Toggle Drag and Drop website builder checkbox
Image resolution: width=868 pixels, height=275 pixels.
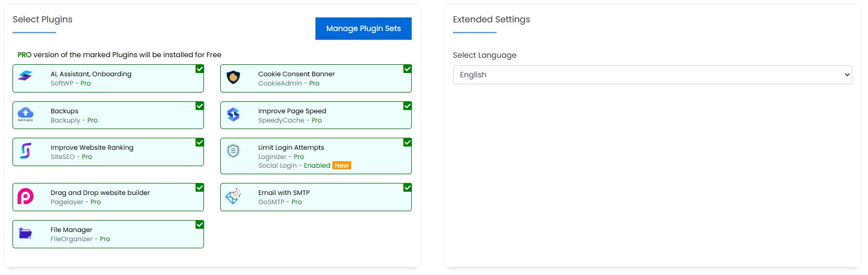click(200, 188)
